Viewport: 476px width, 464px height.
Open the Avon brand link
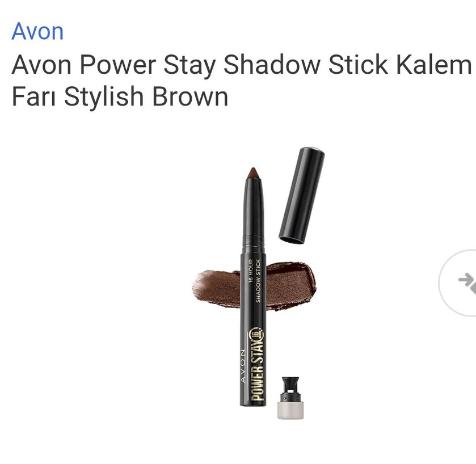pos(37,31)
